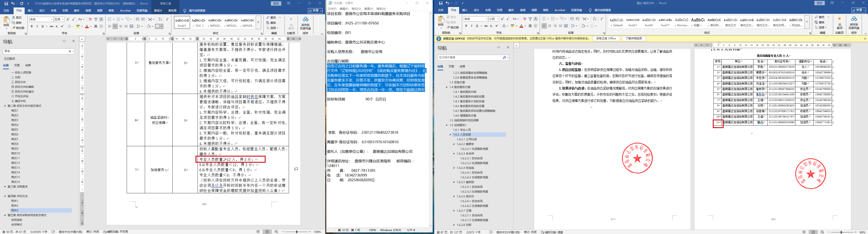
Task: Click Copy (复制) in left Word ribbon
Action: 17,23
